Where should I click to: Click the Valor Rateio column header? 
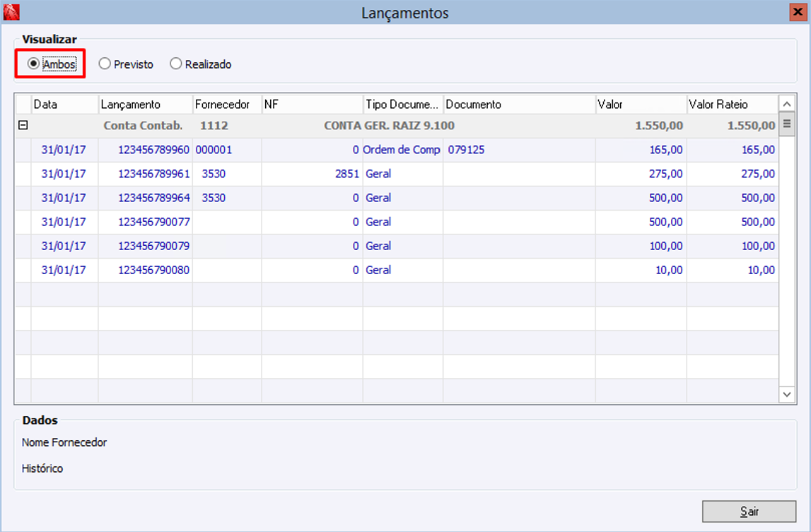coord(733,105)
